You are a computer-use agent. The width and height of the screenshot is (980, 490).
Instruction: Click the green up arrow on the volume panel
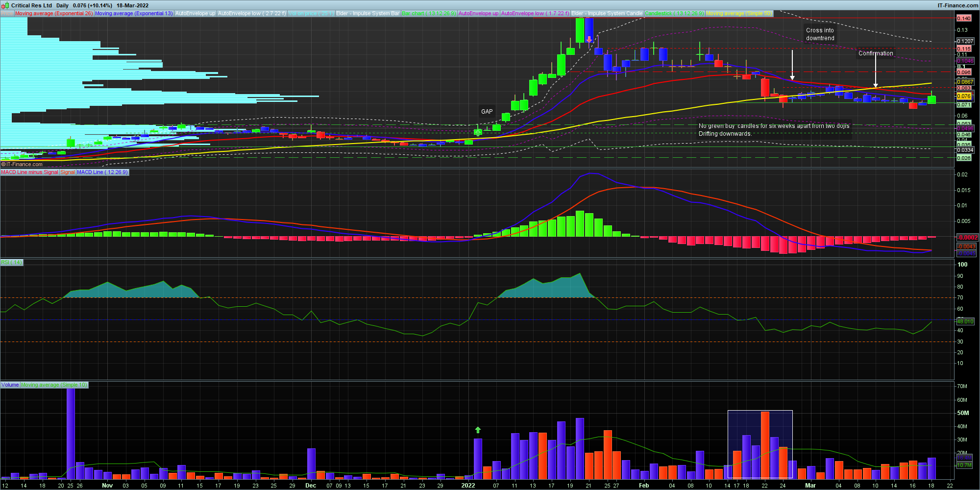click(x=478, y=430)
